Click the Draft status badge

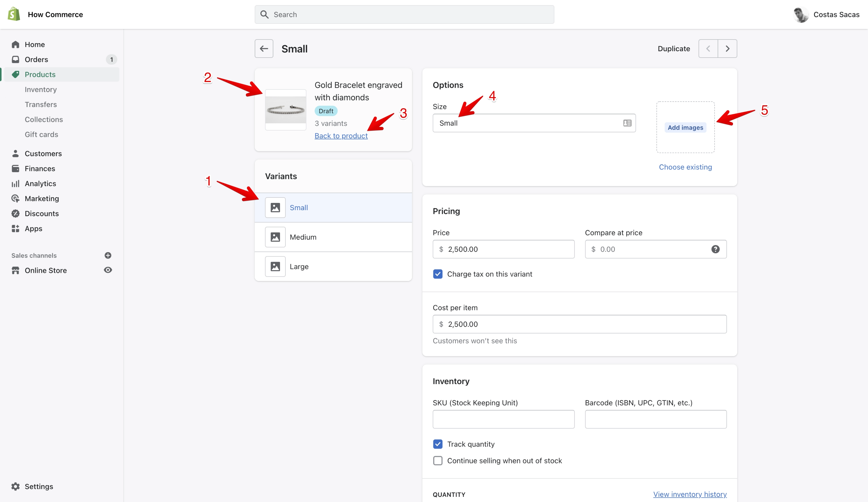(x=326, y=111)
